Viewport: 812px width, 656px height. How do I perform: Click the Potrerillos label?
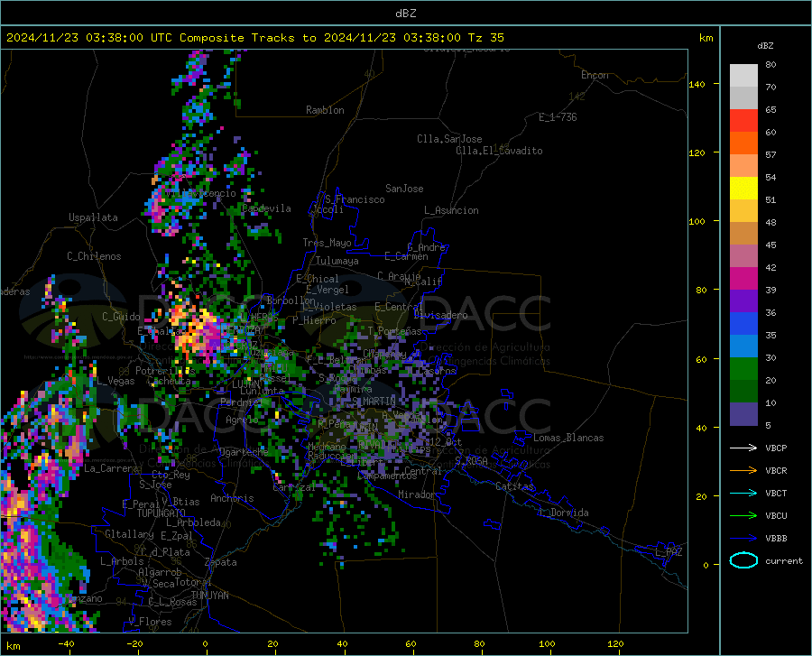click(x=165, y=371)
